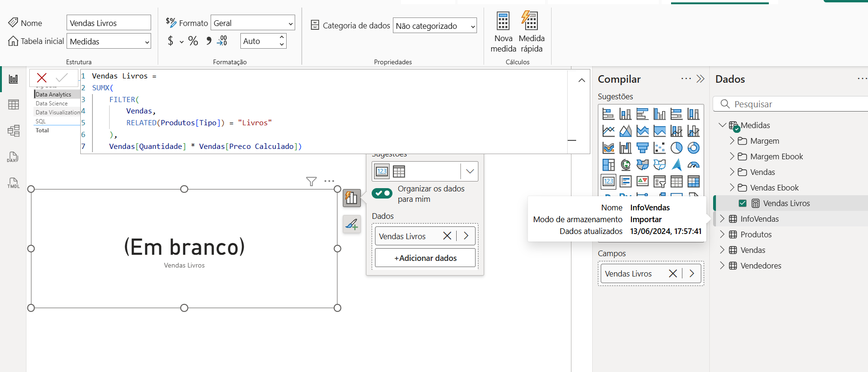Create a Nova medida
Screen dimensions: 868x372
click(503, 32)
